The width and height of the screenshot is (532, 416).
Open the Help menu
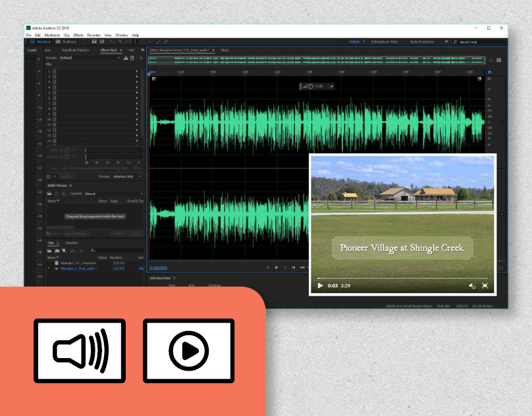136,35
